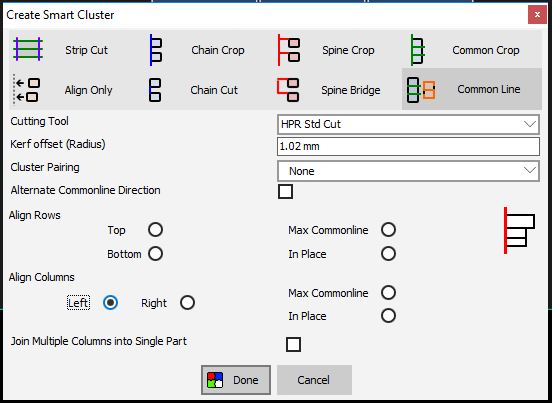Viewport: 552px width, 403px height.
Task: Enable Alternate Commonline Direction checkbox
Action: [285, 191]
